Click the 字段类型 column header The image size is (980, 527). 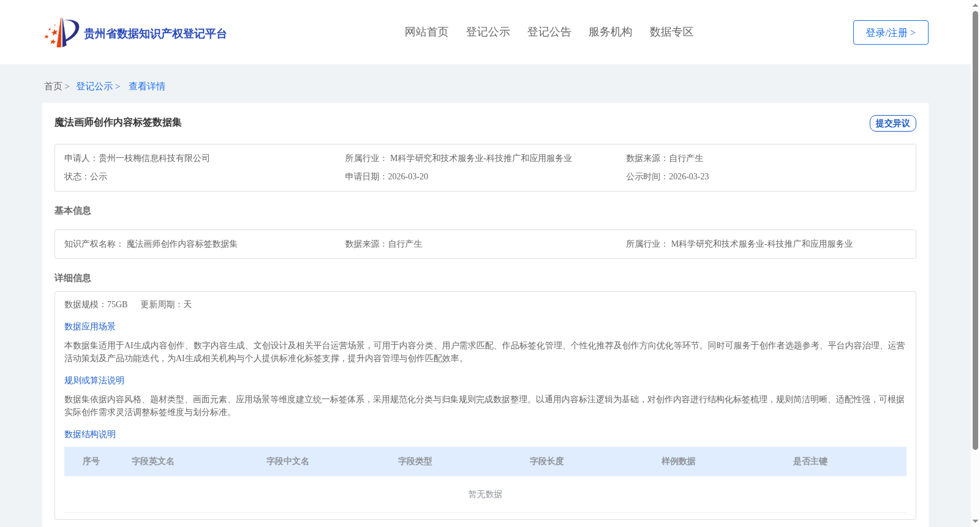point(415,462)
